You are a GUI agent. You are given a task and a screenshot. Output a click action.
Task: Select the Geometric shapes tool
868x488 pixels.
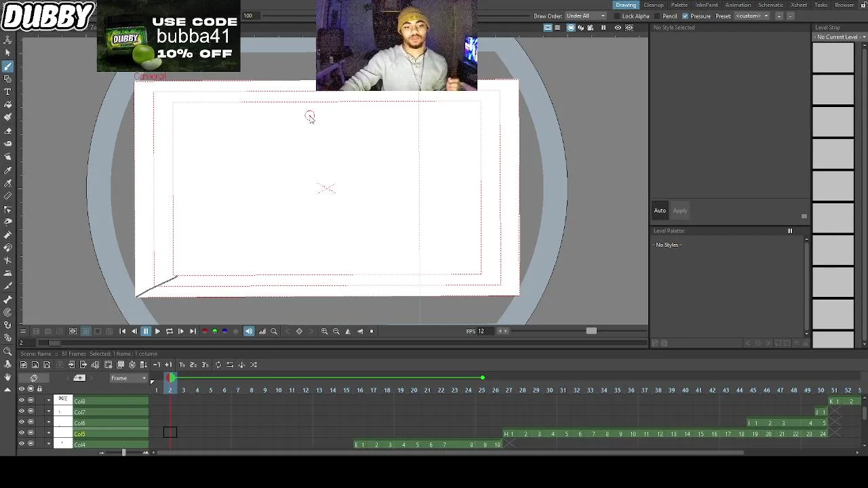[x=7, y=79]
